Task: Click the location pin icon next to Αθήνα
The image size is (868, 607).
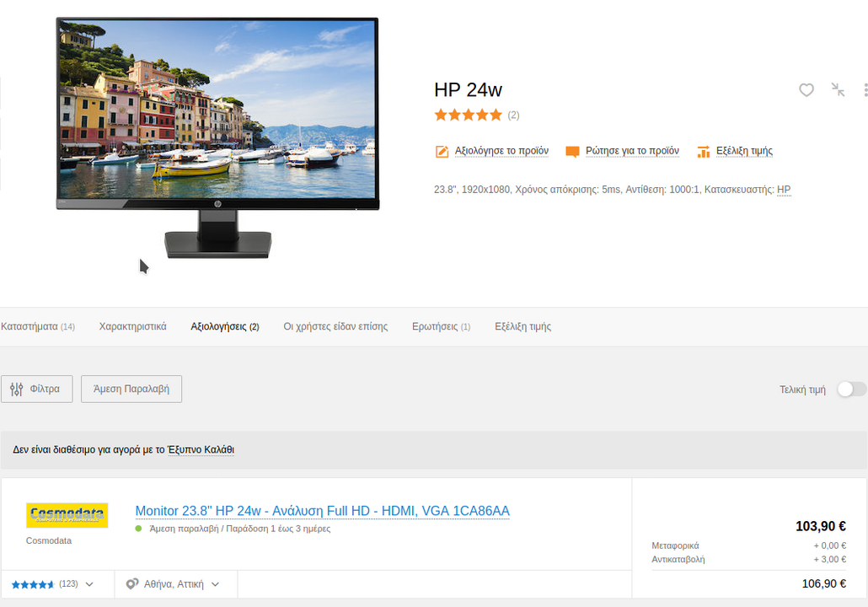Action: [x=131, y=583]
